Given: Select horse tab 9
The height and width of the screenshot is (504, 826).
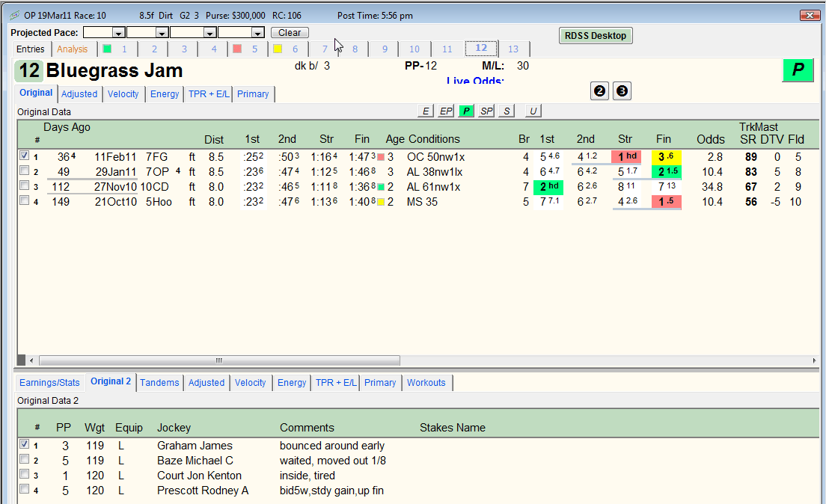Looking at the screenshot, I should (385, 49).
